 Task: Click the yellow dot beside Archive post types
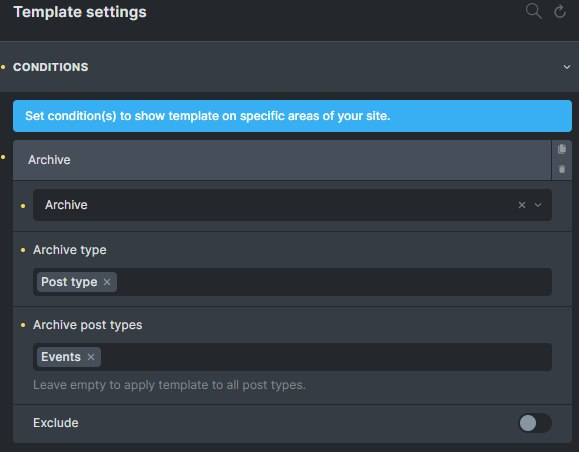click(x=23, y=325)
